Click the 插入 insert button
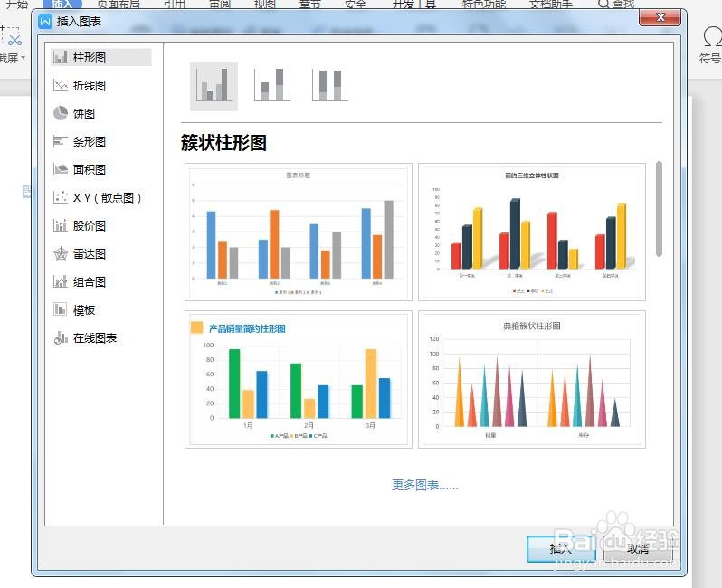 pyautogui.click(x=561, y=549)
